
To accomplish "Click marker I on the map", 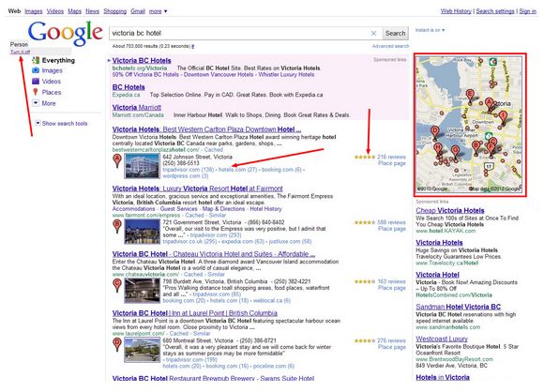I will point(503,117).
